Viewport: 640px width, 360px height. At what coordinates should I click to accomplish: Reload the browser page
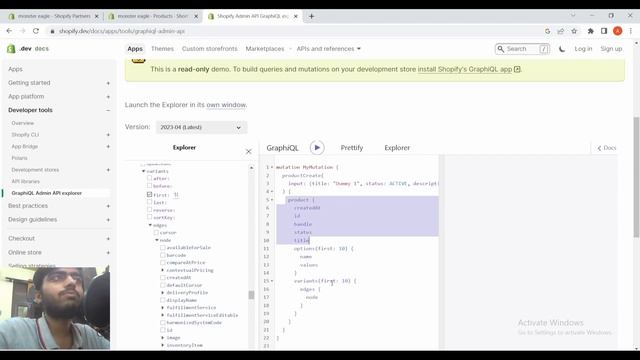[36, 31]
